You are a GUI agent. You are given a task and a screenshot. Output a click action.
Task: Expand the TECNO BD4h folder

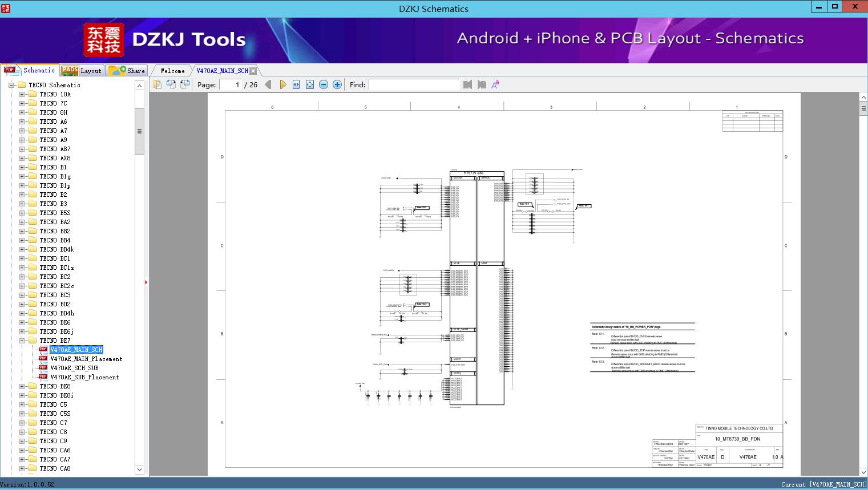point(22,313)
